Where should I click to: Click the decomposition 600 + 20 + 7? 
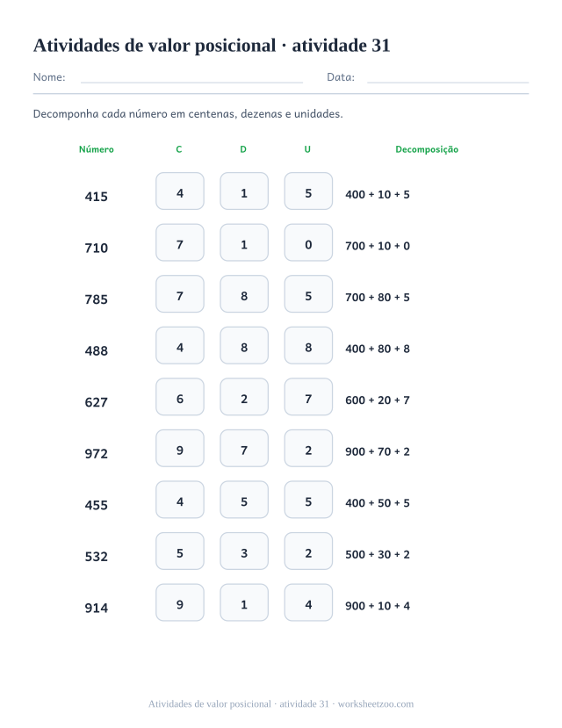pyautogui.click(x=378, y=400)
